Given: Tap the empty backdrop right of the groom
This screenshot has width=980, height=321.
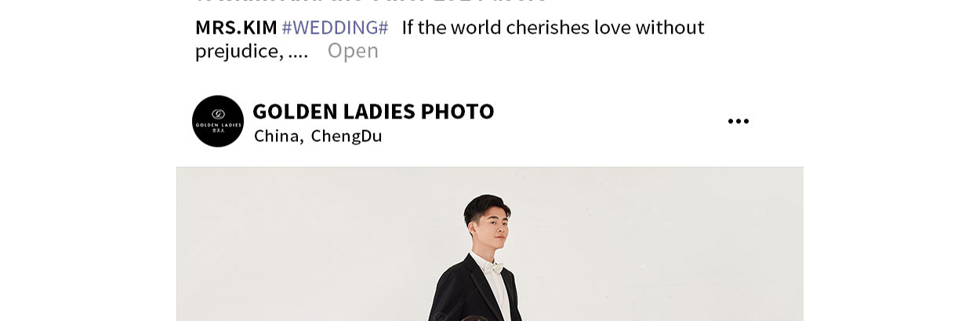Looking at the screenshot, I should (x=662, y=244).
